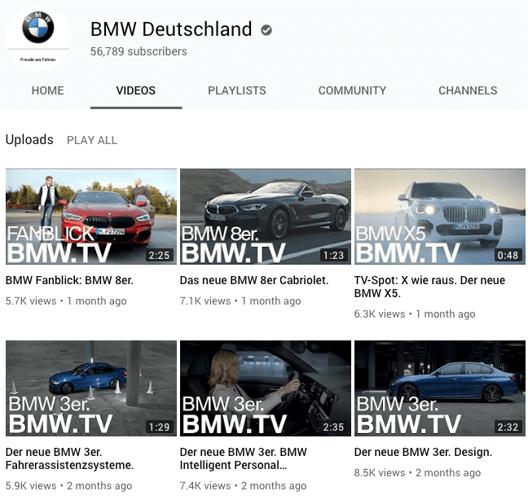Select the VIDEOS tab
The width and height of the screenshot is (528, 504).
coord(136,91)
